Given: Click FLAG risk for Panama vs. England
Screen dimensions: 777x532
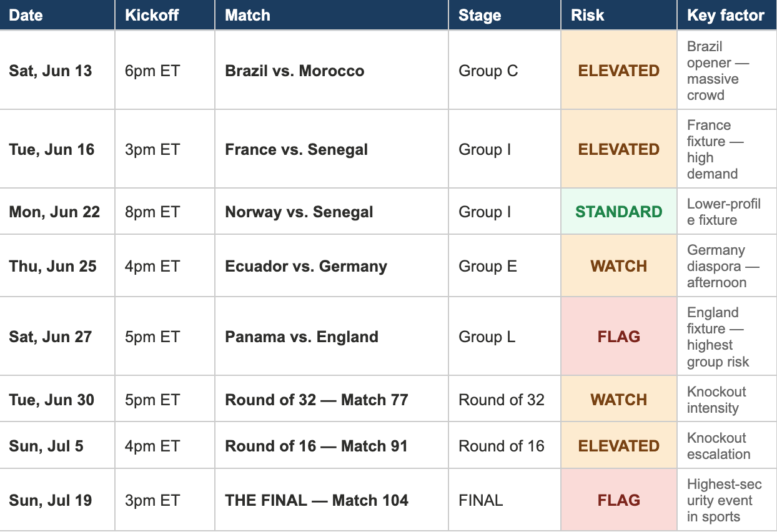Looking at the screenshot, I should (x=619, y=337).
